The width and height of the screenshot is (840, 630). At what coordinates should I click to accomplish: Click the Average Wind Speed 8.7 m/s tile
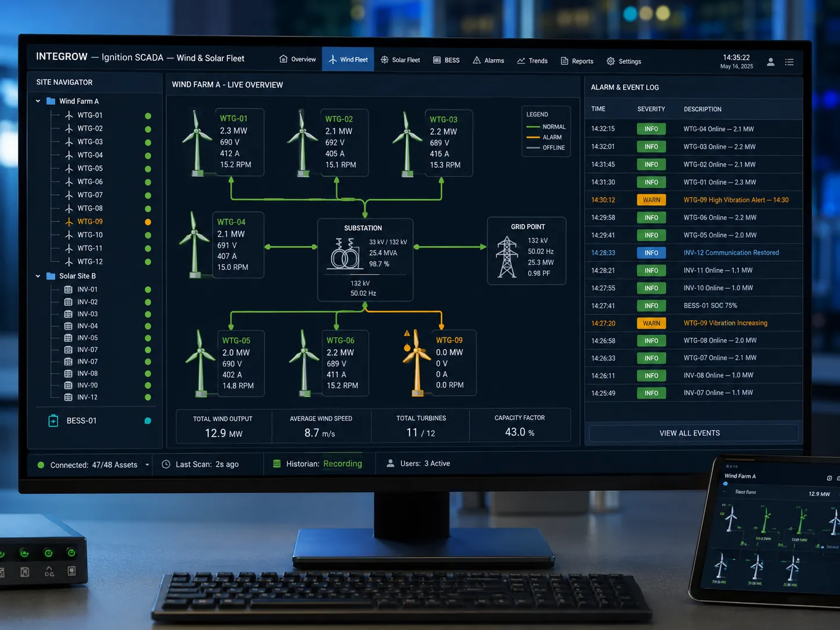coord(321,426)
